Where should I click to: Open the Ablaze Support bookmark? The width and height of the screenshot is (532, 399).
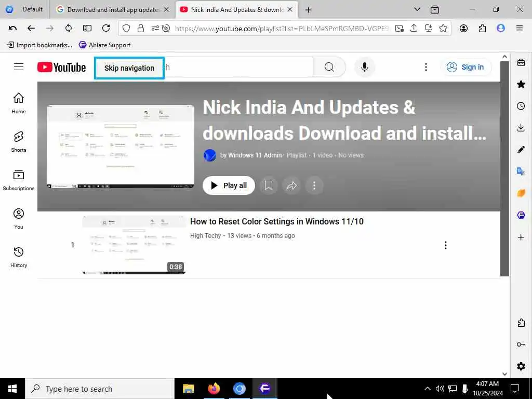point(104,45)
